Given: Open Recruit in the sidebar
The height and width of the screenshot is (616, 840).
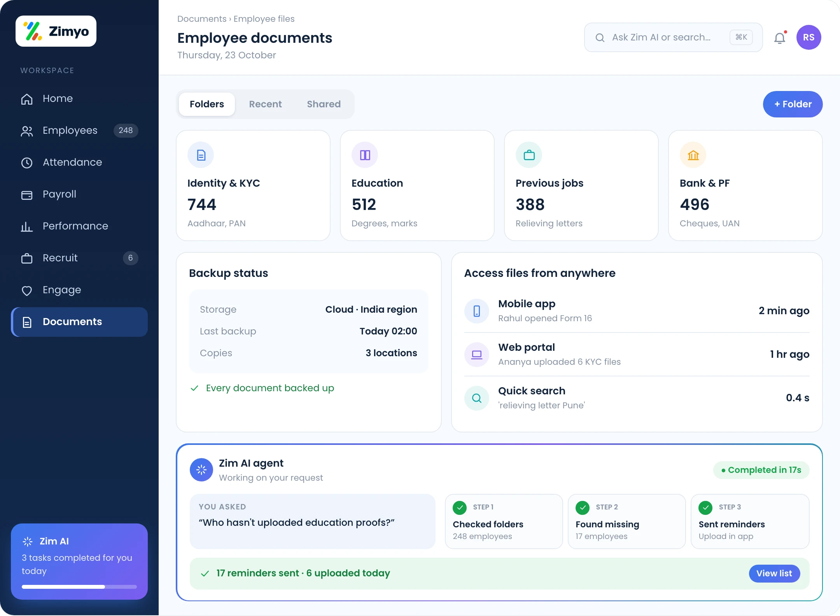Looking at the screenshot, I should pyautogui.click(x=79, y=258).
